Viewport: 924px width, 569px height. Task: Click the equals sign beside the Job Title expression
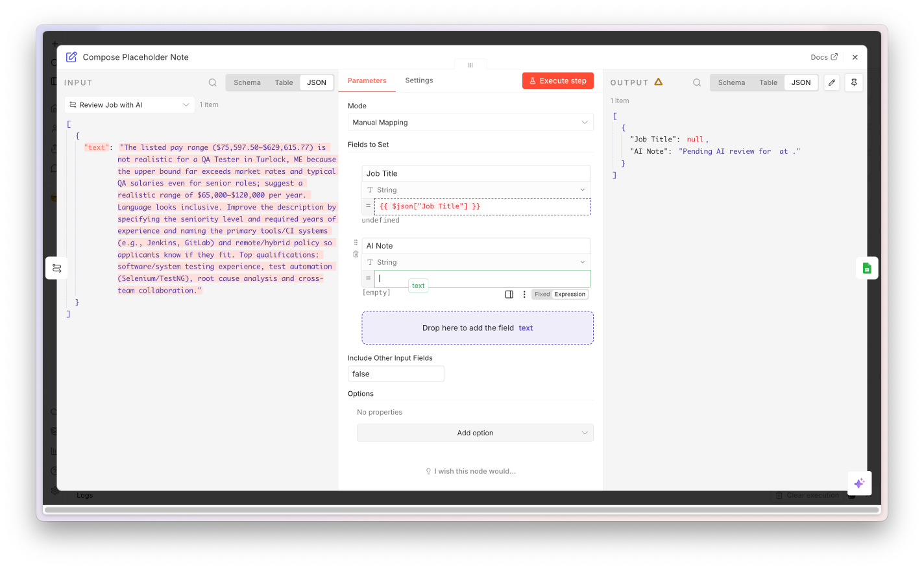368,206
